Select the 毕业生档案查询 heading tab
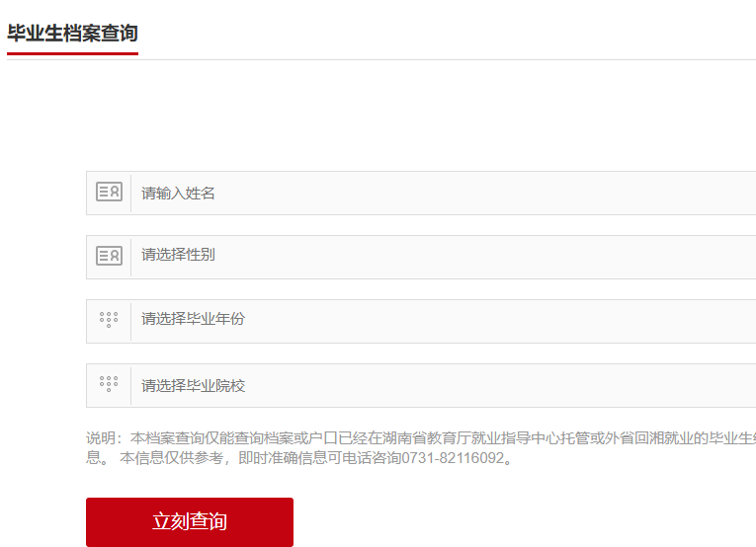Screen dimensions: 756x547 pos(72,33)
